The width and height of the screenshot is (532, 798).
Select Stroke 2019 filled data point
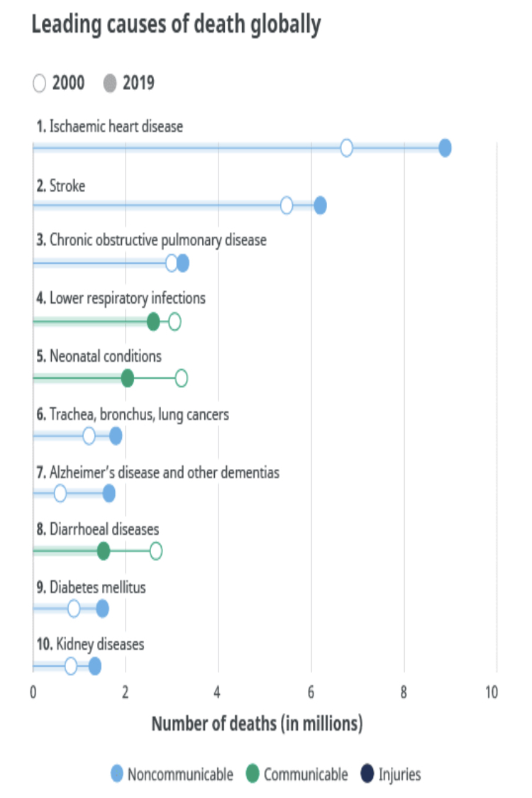point(320,206)
